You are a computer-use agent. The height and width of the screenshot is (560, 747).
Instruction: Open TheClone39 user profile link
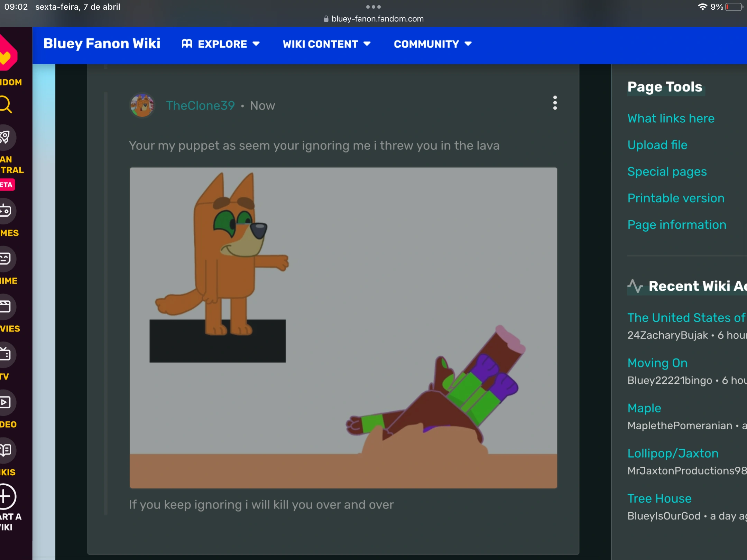click(x=200, y=105)
